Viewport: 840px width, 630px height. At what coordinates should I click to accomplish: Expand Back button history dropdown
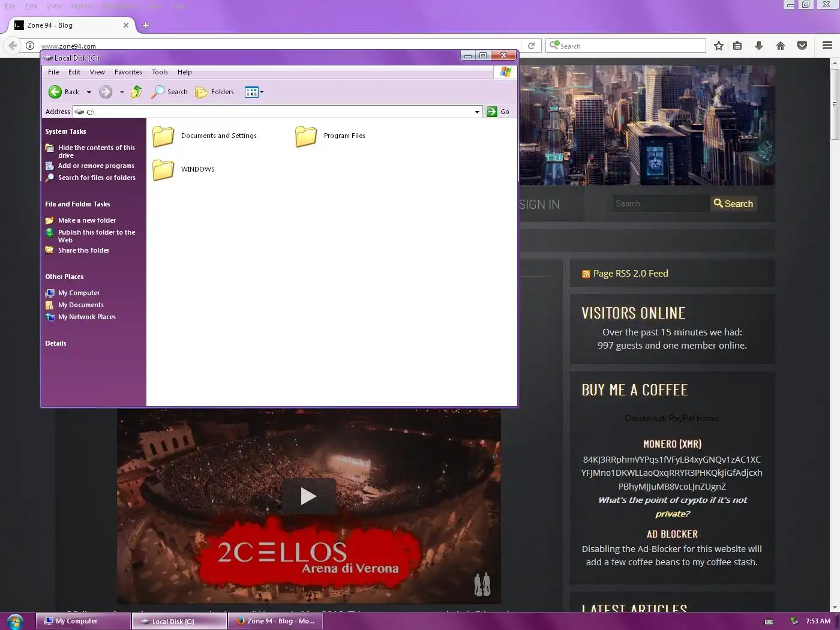pos(89,92)
